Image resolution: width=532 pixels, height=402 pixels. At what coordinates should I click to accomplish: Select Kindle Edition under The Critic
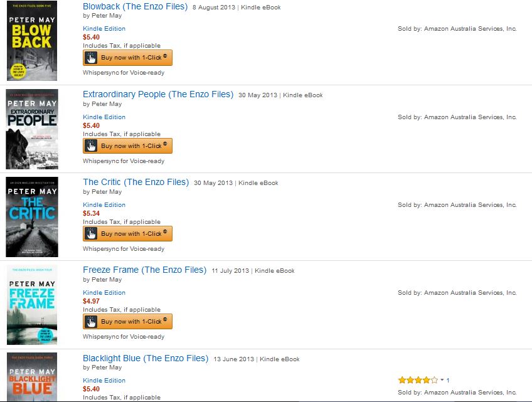click(x=104, y=205)
